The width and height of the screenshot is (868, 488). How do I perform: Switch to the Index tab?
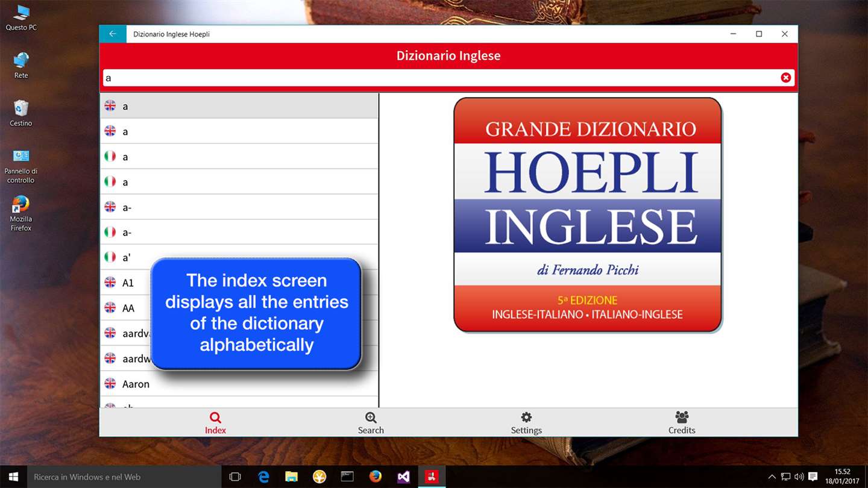[215, 423]
